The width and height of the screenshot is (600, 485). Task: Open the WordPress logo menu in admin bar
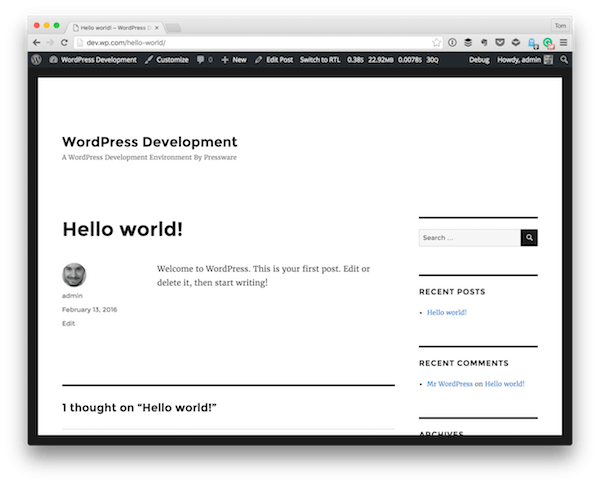click(37, 60)
